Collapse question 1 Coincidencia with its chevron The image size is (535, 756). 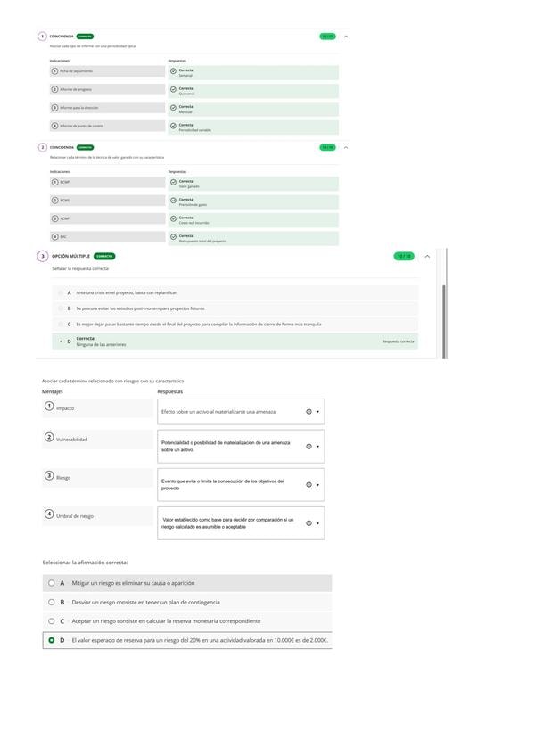point(345,37)
